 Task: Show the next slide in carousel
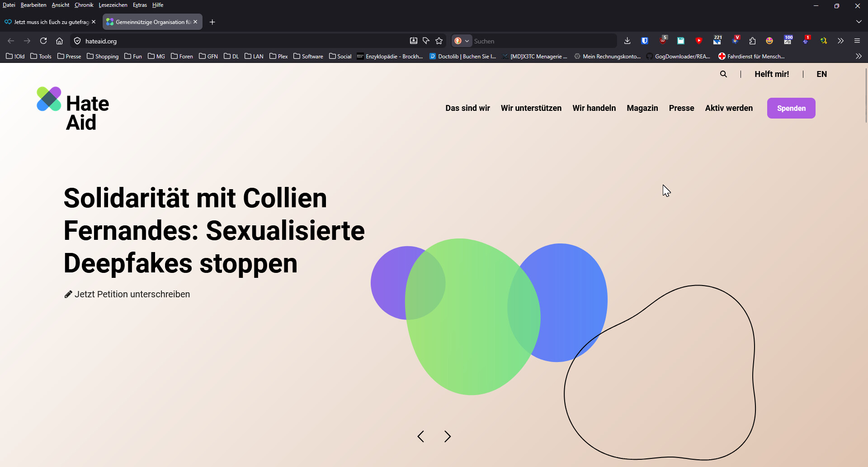[x=448, y=436]
